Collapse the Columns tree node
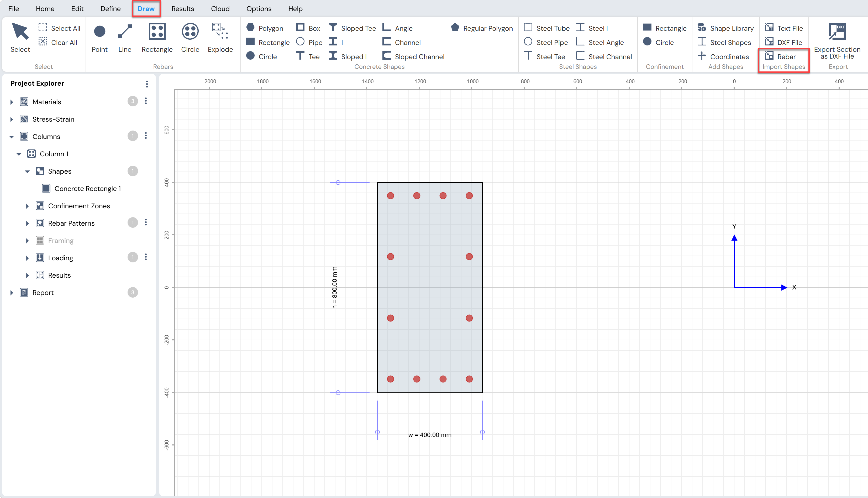The height and width of the screenshot is (498, 868). [12, 137]
